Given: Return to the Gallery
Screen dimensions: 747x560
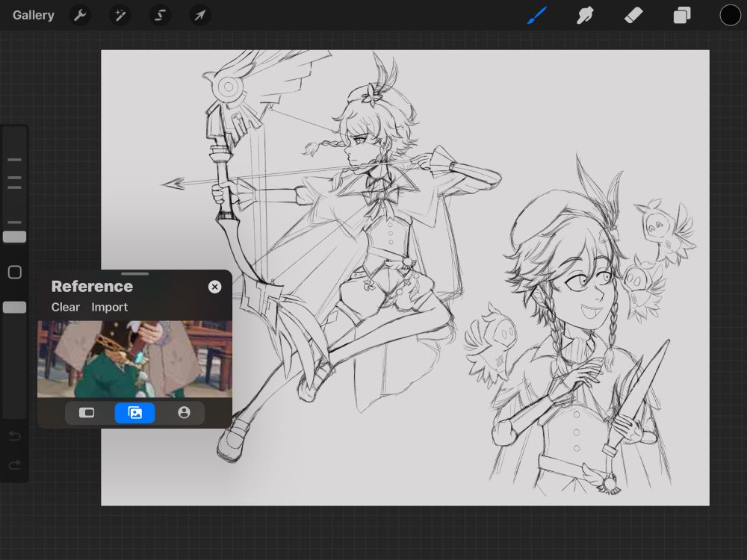Looking at the screenshot, I should tap(34, 15).
